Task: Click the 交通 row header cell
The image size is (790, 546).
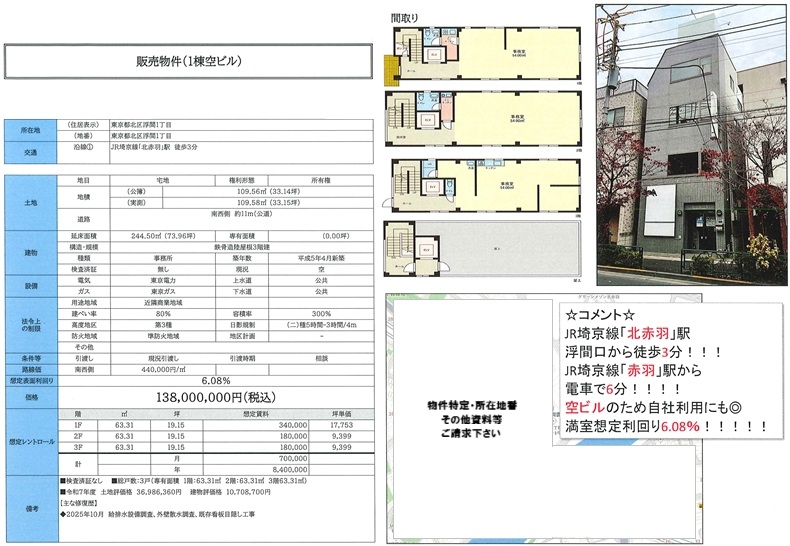Action: click(x=31, y=152)
